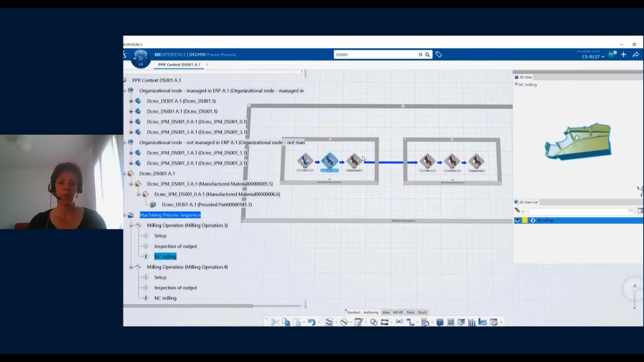Viewport: 644px width, 362px height.
Task: Open the Authoring toolbar tab
Action: coord(370,312)
